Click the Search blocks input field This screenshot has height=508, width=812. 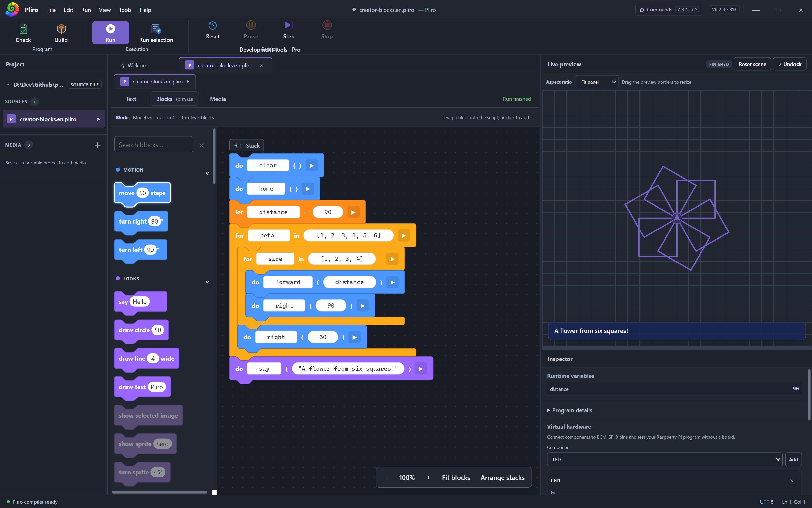click(x=154, y=145)
